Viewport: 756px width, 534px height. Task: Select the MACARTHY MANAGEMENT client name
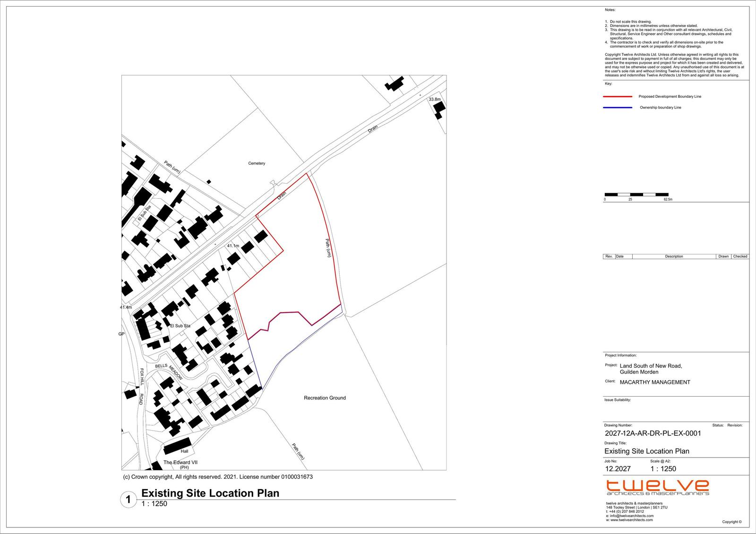tap(654, 382)
